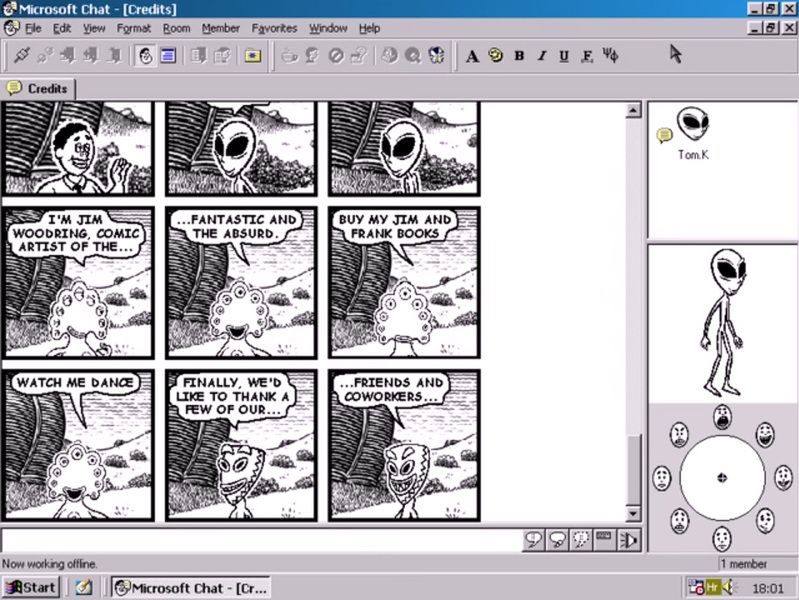Toggle Symbol font psi icon
Screen dimensions: 799x600
click(610, 55)
